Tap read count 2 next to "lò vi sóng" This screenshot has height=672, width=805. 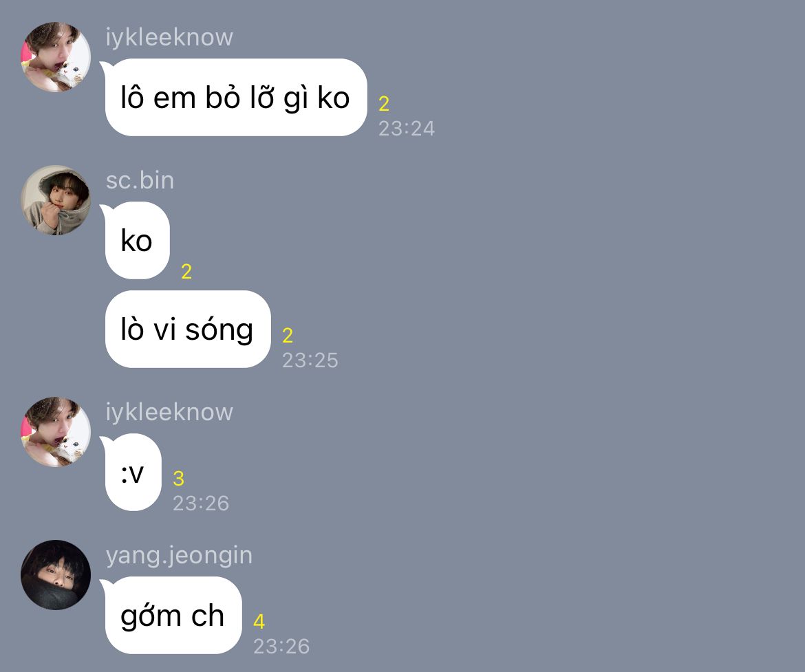(x=288, y=336)
